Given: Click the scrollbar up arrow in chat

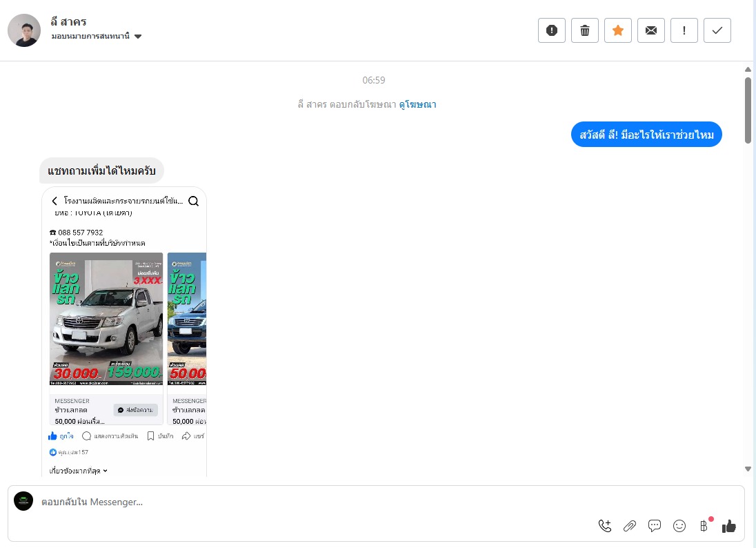Looking at the screenshot, I should pos(748,70).
